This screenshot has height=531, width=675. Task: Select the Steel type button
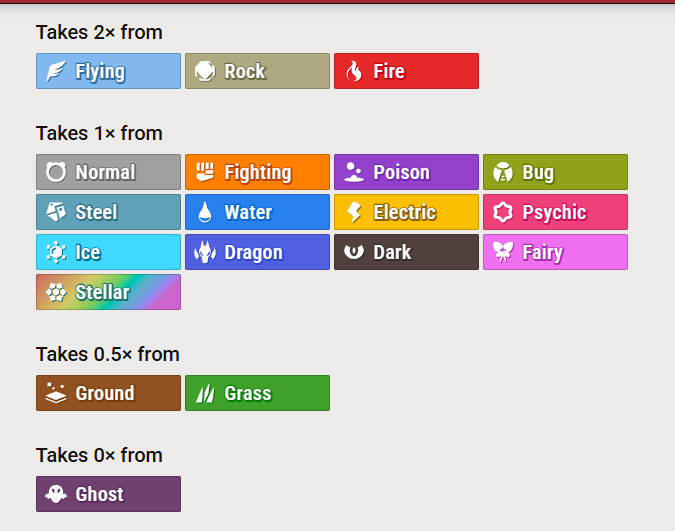[x=108, y=212]
